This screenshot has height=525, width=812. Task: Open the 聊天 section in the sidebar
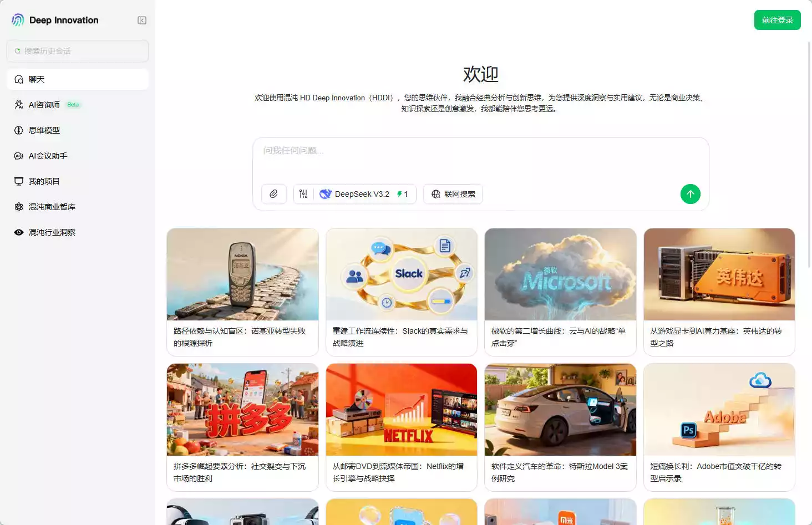(x=78, y=79)
